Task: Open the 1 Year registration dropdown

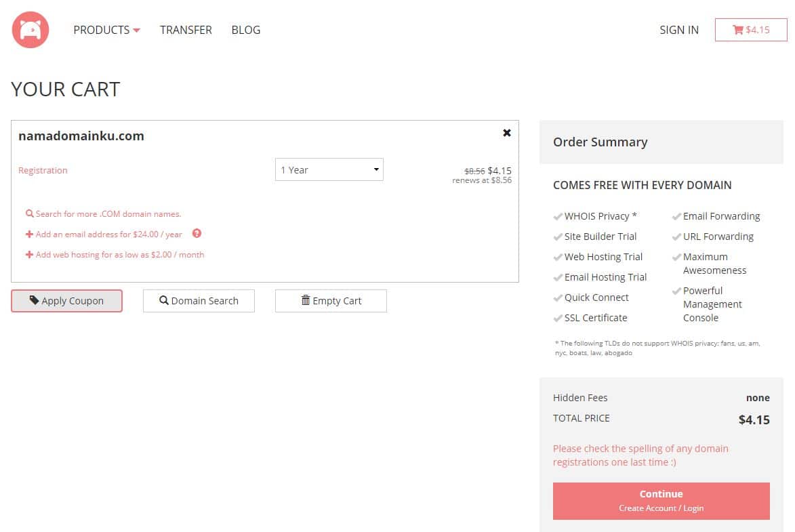Action: click(x=329, y=169)
